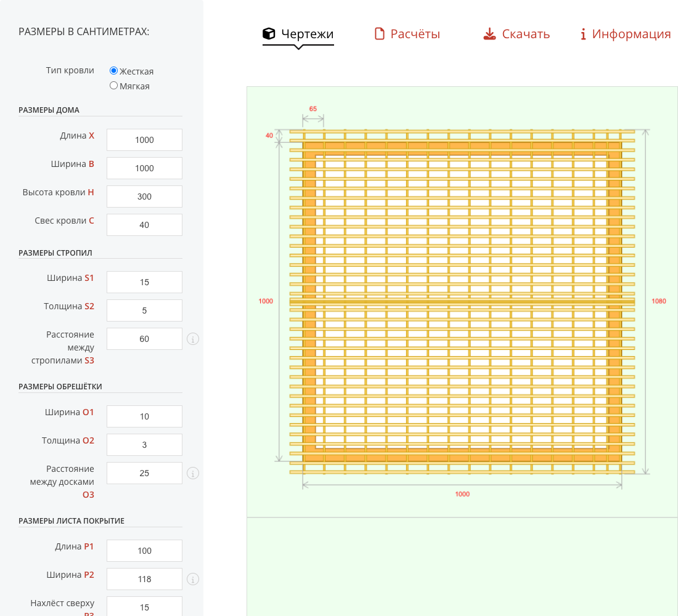Click the red 40 overhang dimension label

[x=269, y=136]
